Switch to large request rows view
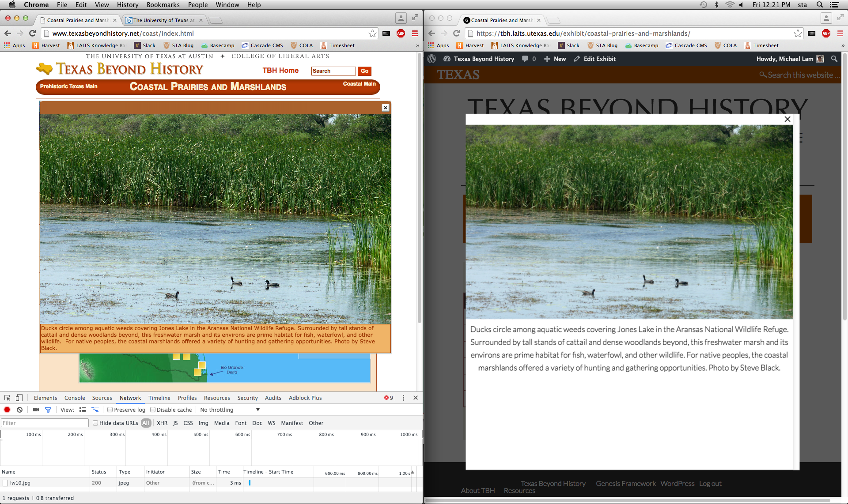The width and height of the screenshot is (848, 504). [x=83, y=410]
